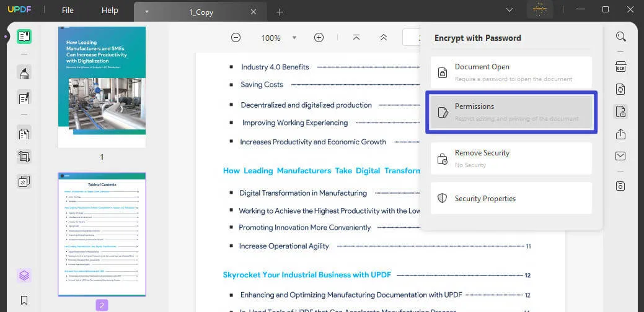The image size is (644, 312).
Task: Open the Reader mode icon in left sidebar
Action: 24,37
